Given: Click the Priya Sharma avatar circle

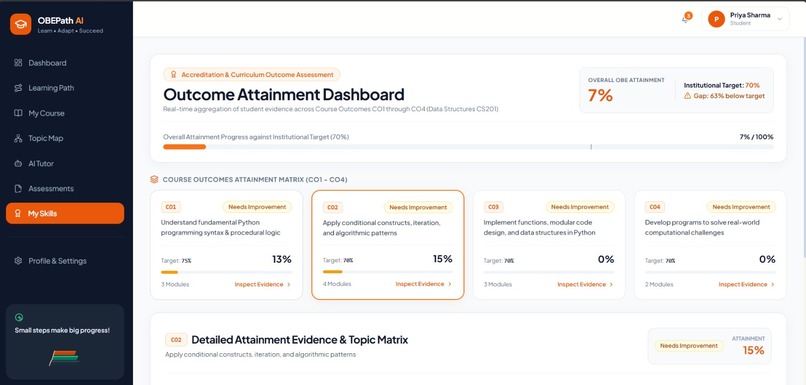Looking at the screenshot, I should [716, 19].
